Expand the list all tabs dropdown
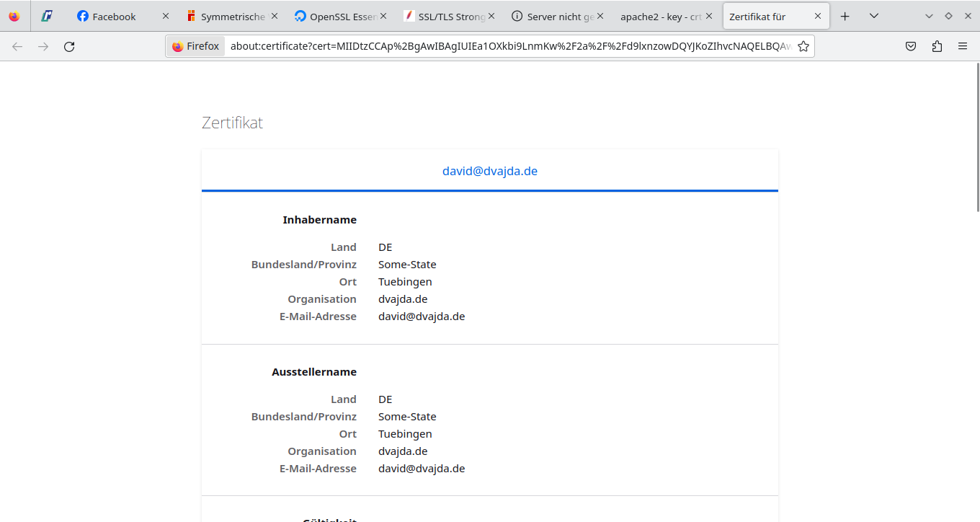980x522 pixels. tap(874, 16)
